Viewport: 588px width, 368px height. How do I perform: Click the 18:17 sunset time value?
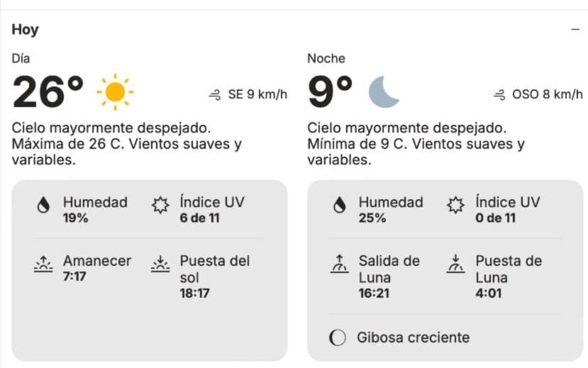pyautogui.click(x=194, y=293)
